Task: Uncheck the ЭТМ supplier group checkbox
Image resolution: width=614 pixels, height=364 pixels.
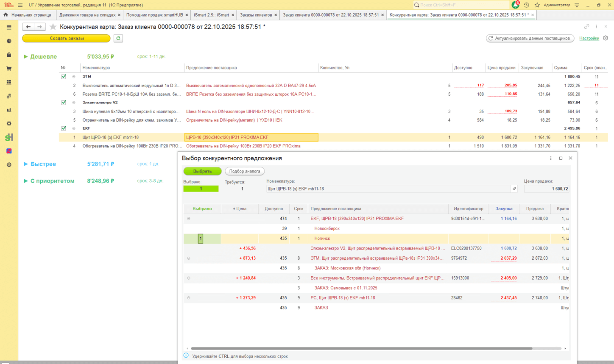Action: point(64,77)
